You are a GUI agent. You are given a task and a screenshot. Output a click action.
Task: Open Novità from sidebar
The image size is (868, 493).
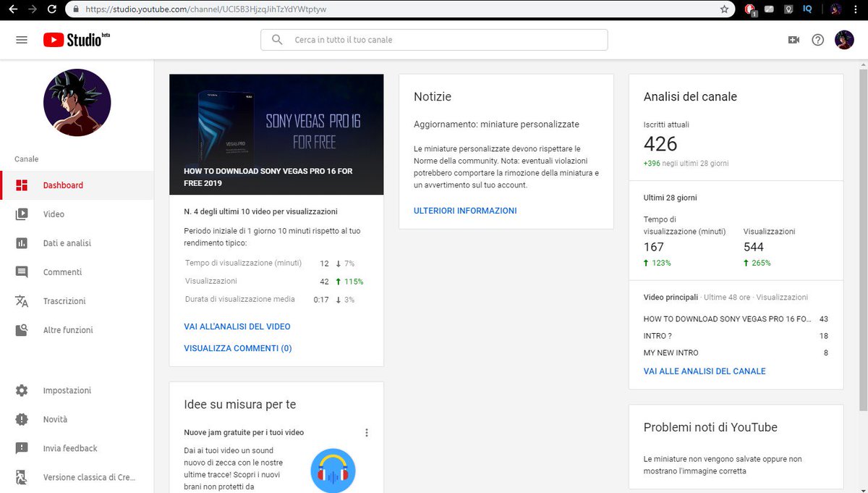click(77, 419)
